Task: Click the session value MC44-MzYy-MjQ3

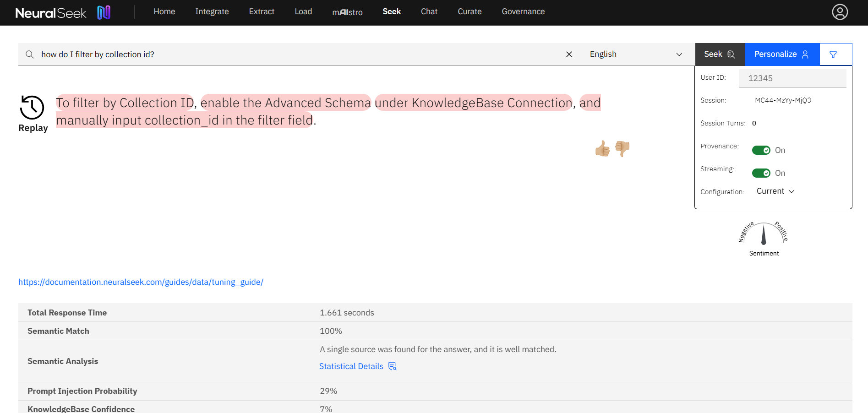Action: click(x=783, y=100)
